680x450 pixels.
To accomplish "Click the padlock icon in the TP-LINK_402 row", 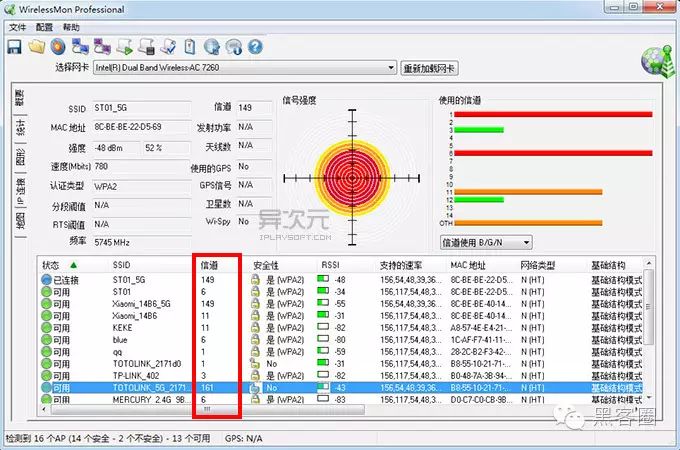I will click(x=255, y=375).
